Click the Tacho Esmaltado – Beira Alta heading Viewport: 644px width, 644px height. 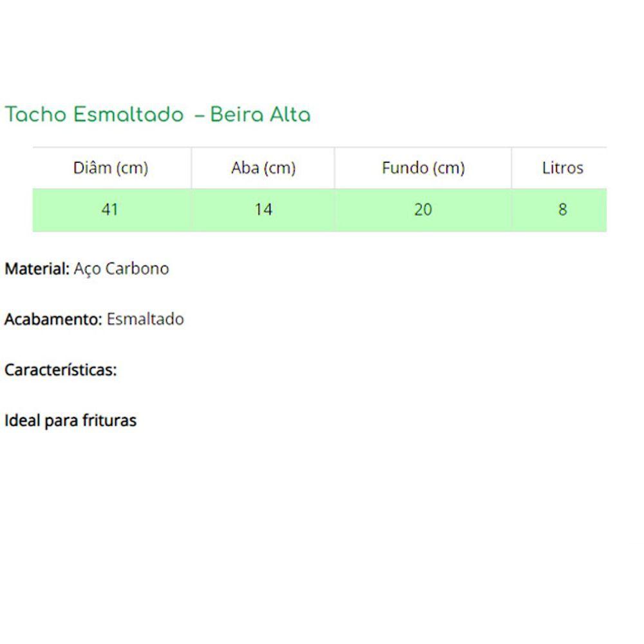pyautogui.click(x=158, y=114)
